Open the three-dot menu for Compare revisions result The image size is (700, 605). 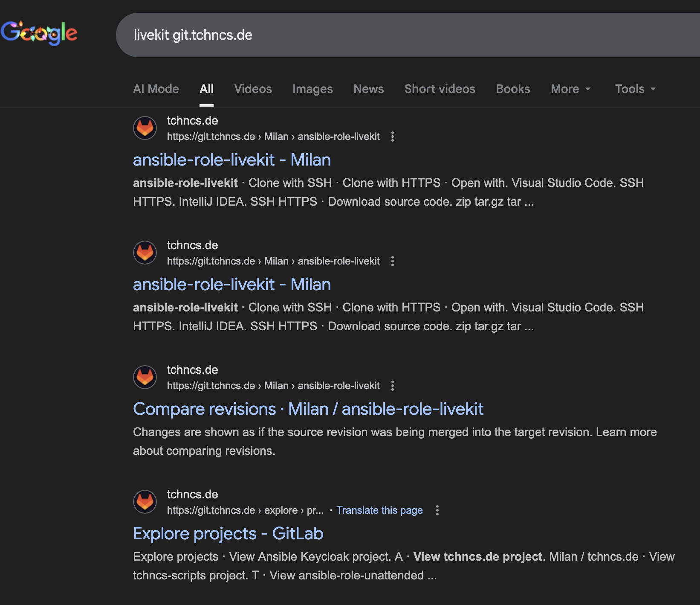coord(393,386)
